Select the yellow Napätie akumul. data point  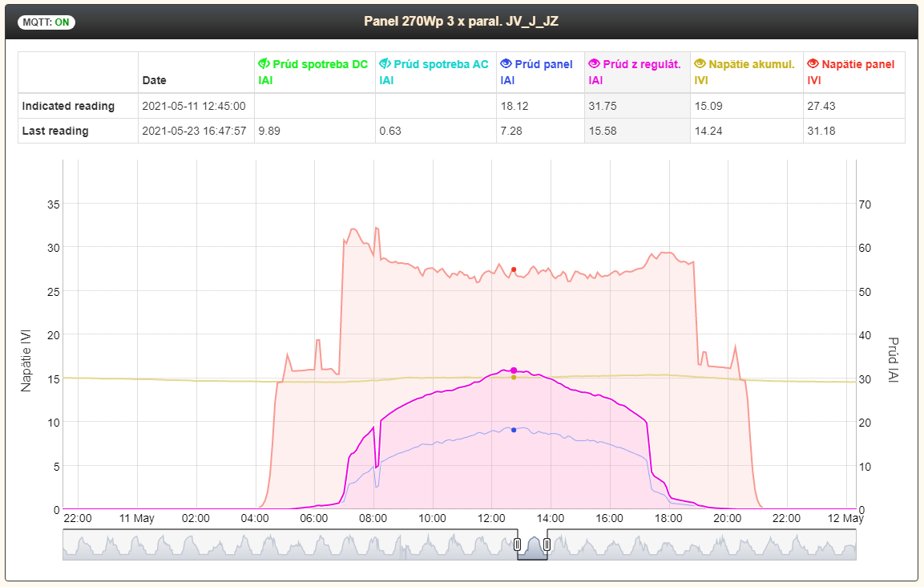[514, 378]
